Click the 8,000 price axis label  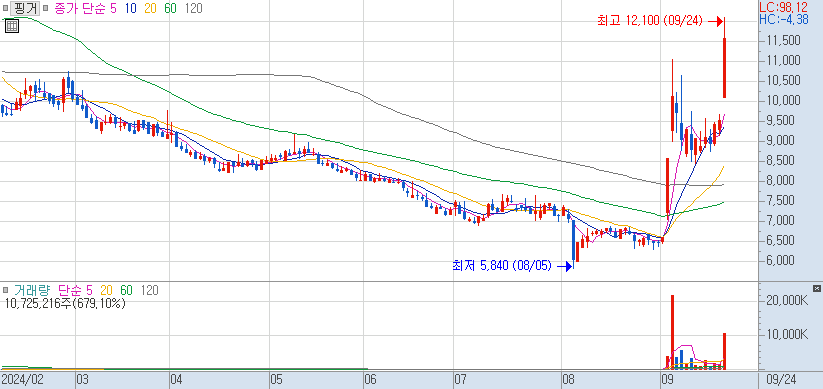[784, 181]
